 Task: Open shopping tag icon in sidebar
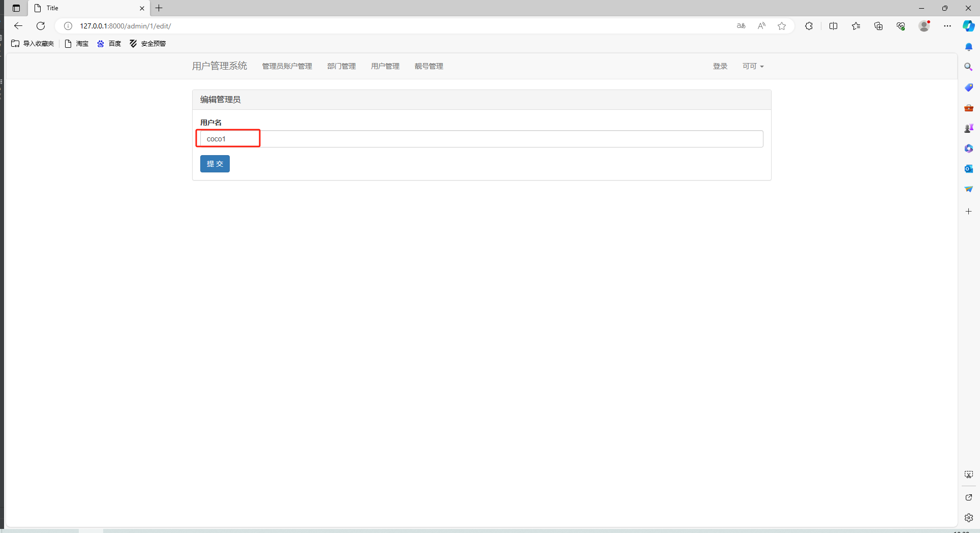pos(969,87)
